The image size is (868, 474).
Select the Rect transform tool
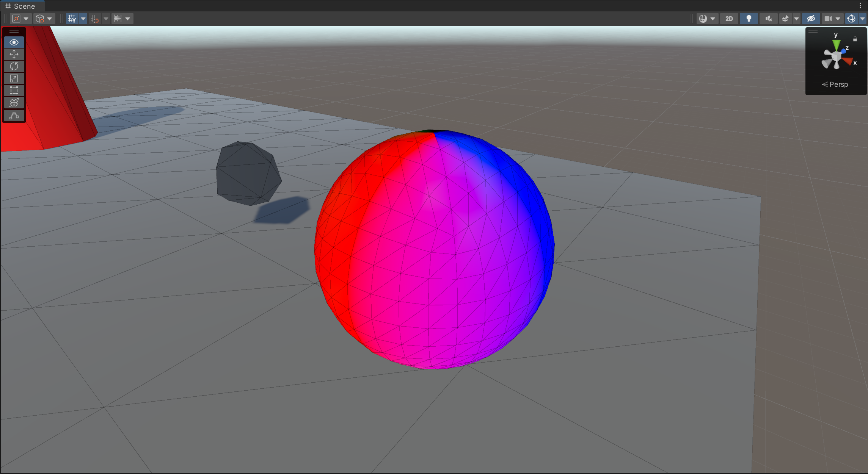(x=14, y=91)
